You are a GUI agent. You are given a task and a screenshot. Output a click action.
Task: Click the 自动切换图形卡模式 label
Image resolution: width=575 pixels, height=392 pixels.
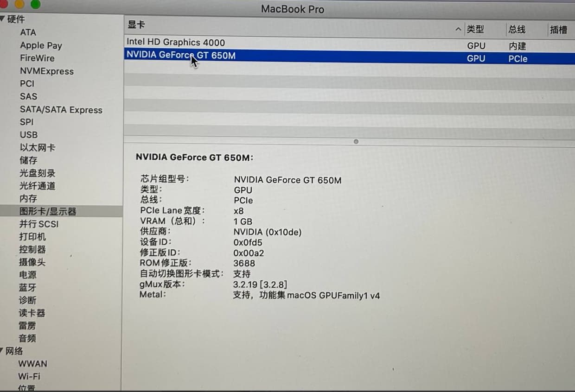[182, 273]
